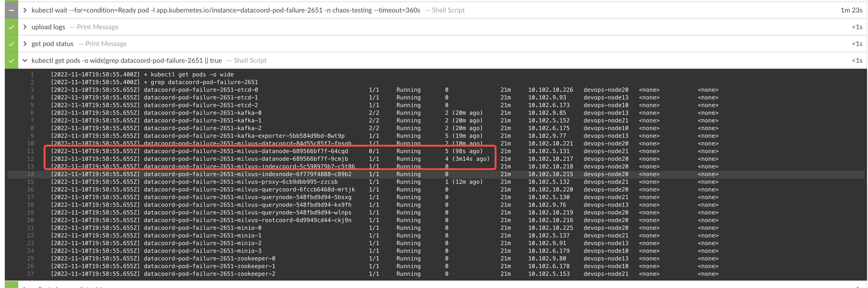This screenshot has width=868, height=288.
Task: Click pod name milvus-querynode-548fbd9d94-5bsxg
Action: click(x=294, y=197)
